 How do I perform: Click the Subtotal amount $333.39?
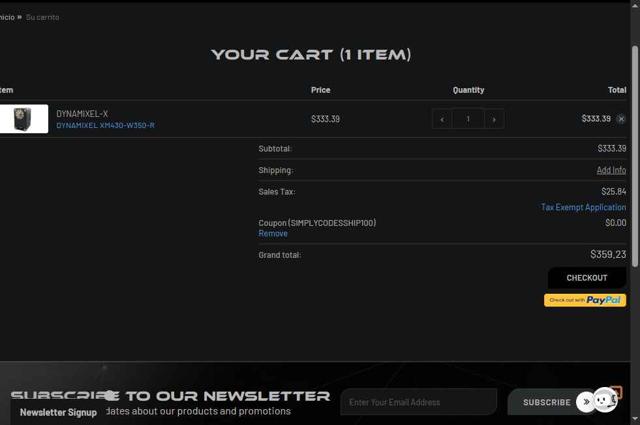click(x=611, y=148)
